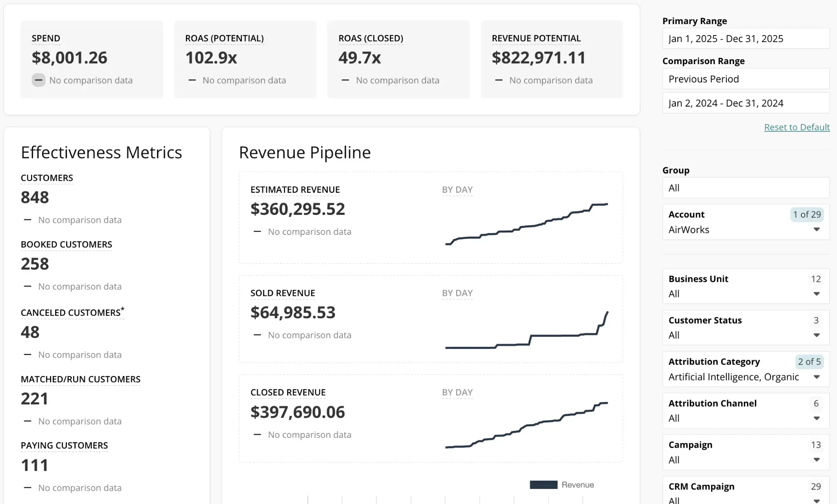Select the BY DAY option for Estimated Revenue
Screen dimensions: 837x504
(457, 190)
